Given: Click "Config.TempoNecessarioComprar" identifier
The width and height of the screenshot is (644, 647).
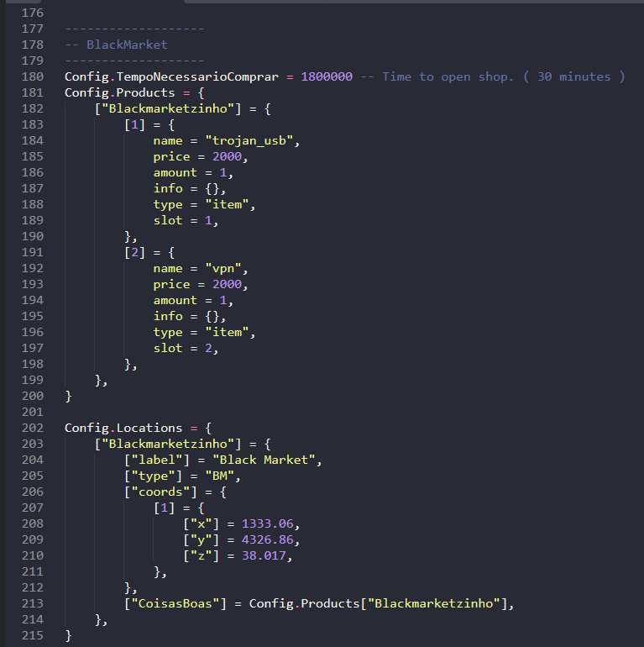Looking at the screenshot, I should (171, 76).
